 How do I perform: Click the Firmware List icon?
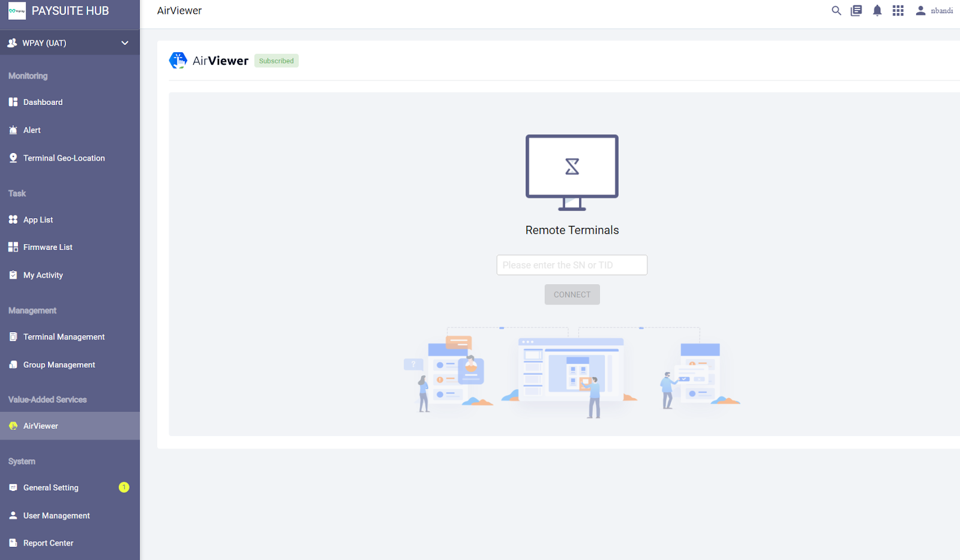(13, 247)
